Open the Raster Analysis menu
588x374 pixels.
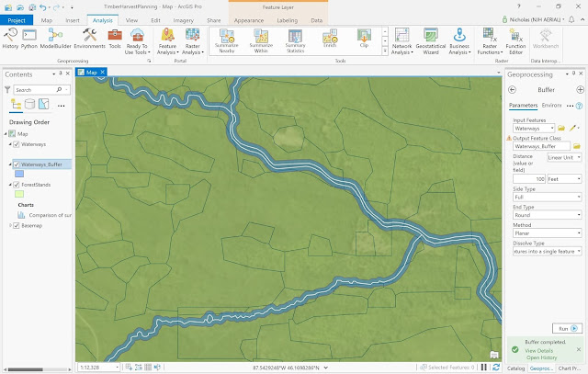(192, 41)
